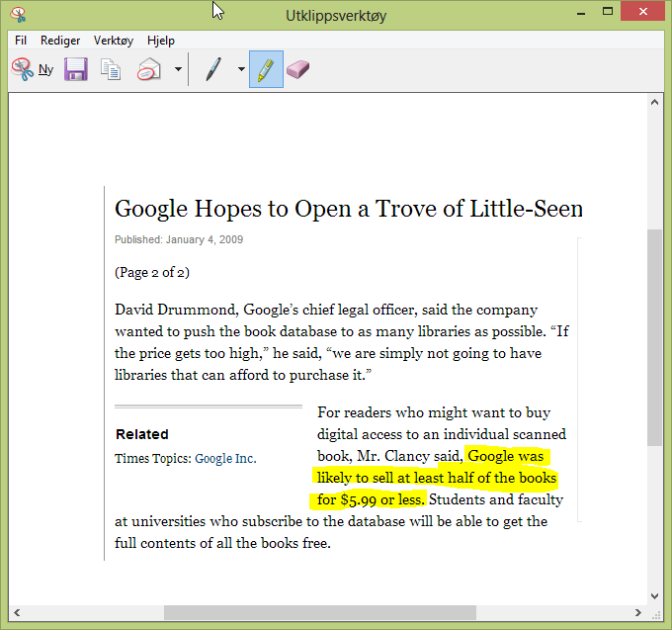Screen dimensions: 672x630
Task: Click highlighted text 'for $5.99 or less.'
Action: pyautogui.click(x=372, y=499)
